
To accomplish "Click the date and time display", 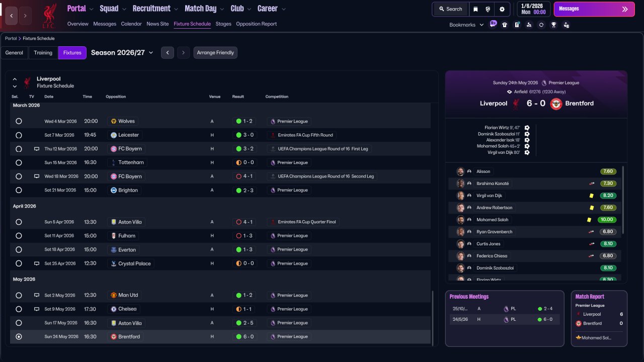I will [x=533, y=9].
